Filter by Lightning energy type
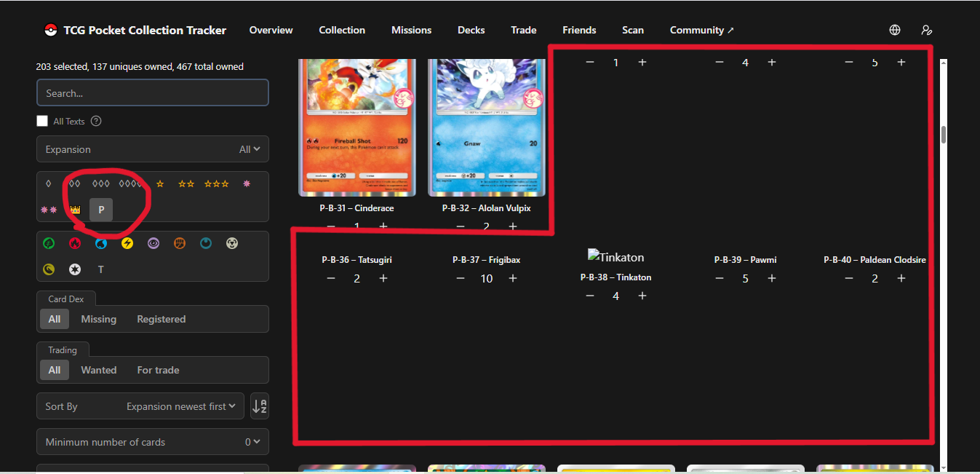Image resolution: width=980 pixels, height=474 pixels. point(127,243)
